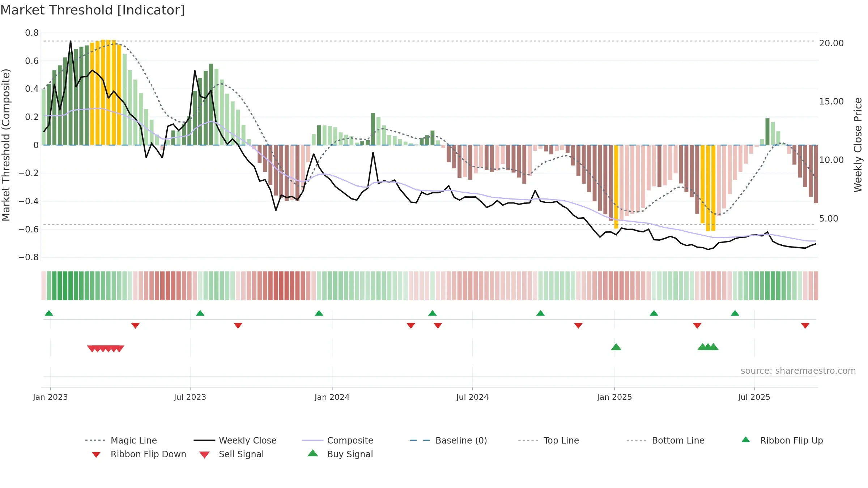Click the rightmost sell signal triangle in early 2023
Viewport: 868px width, 488px height.
pos(119,349)
